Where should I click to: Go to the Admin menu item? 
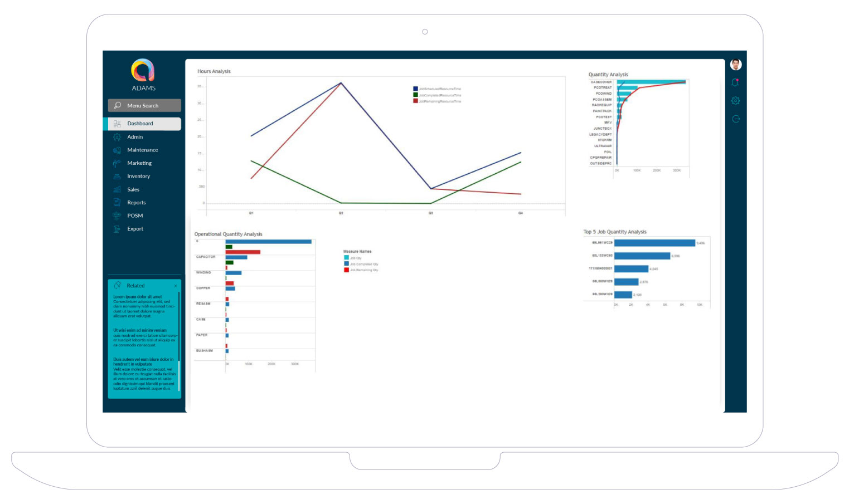(135, 137)
